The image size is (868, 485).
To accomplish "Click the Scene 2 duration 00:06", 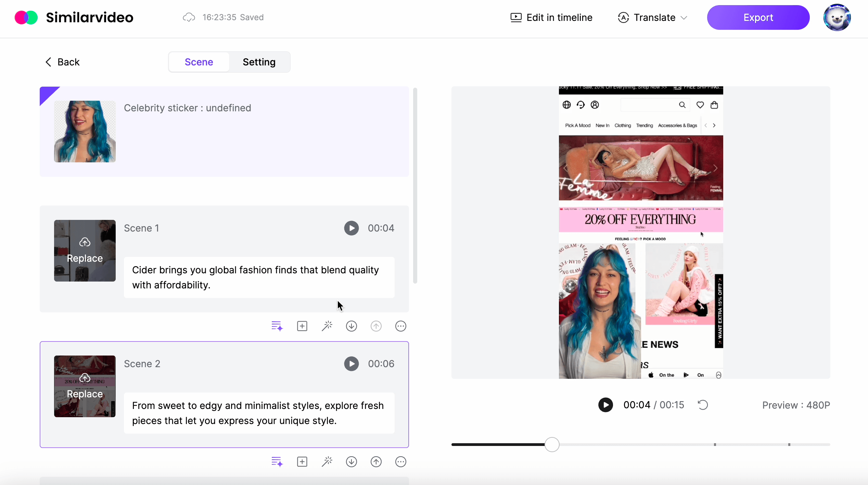I will pyautogui.click(x=381, y=364).
